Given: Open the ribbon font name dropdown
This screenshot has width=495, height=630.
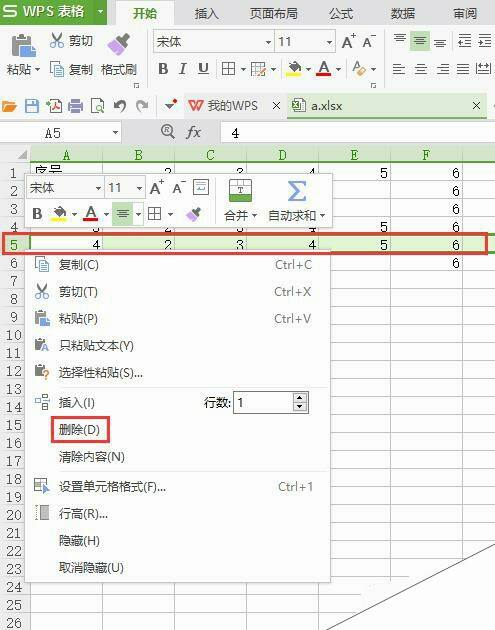Looking at the screenshot, I should click(268, 42).
